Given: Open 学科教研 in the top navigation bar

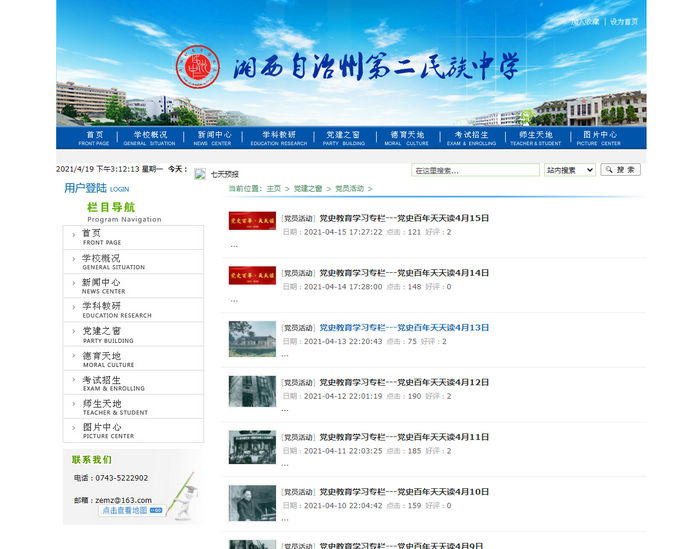Looking at the screenshot, I should (279, 138).
